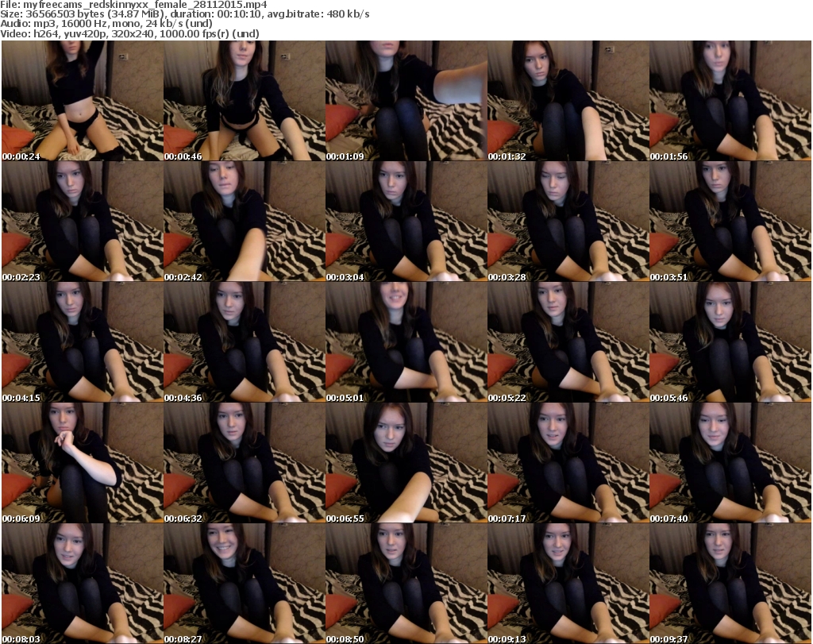Click the thumbnail frame stamped 00:00:24

pos(83,101)
